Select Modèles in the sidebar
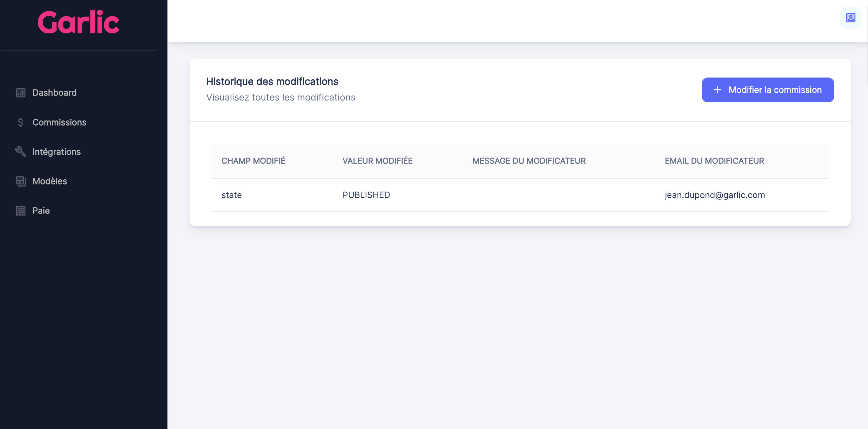868x429 pixels. click(49, 181)
